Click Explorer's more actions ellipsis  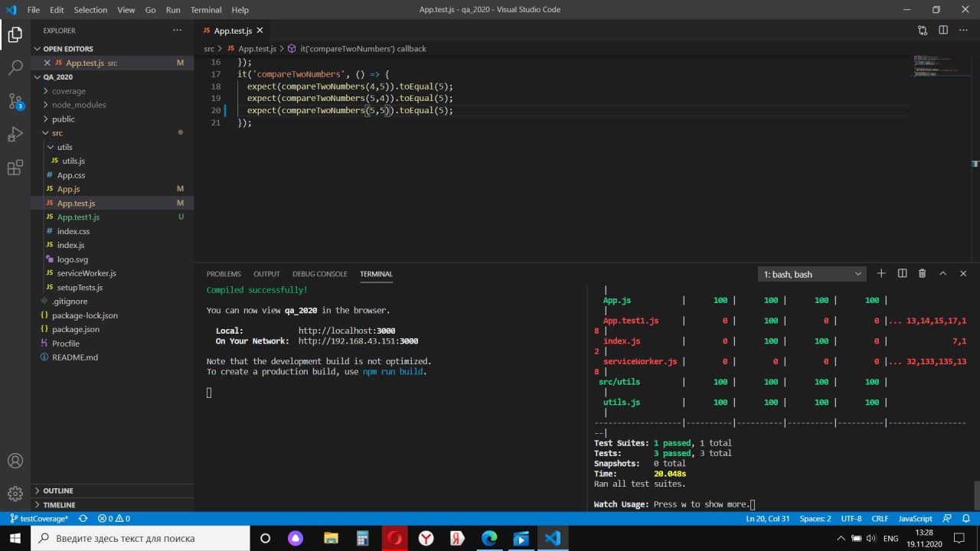(x=178, y=31)
